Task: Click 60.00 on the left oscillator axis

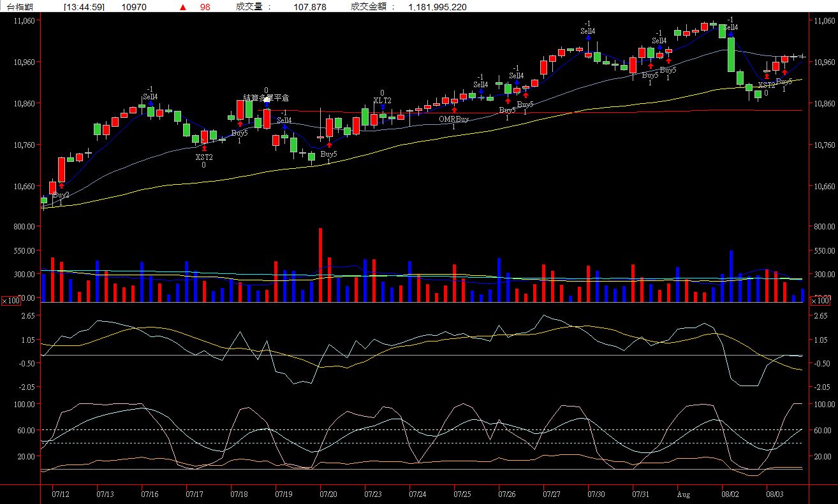Action: [x=26, y=431]
